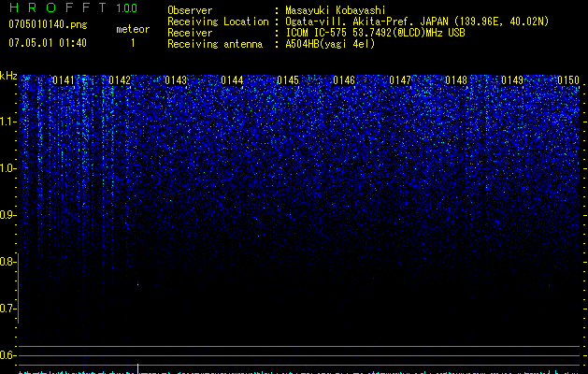This screenshot has height=374, width=588.
Task: Click the 0.6 frequency axis label
Action: [x=7, y=355]
